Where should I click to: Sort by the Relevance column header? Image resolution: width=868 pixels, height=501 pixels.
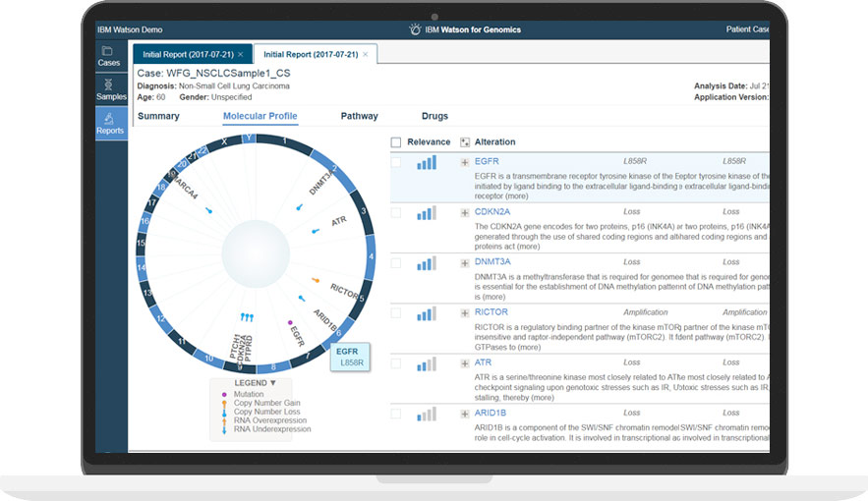[429, 142]
